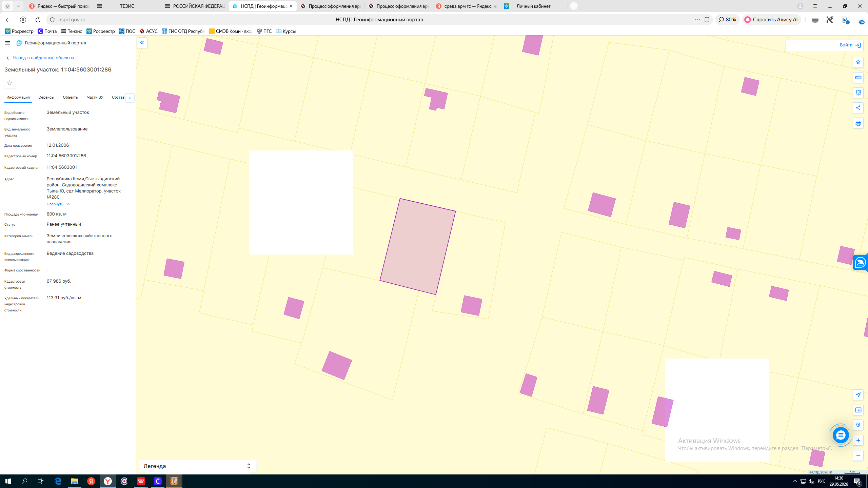Select the highlighted parcel on the map
Viewport: 868px width, 488px height.
[417, 246]
